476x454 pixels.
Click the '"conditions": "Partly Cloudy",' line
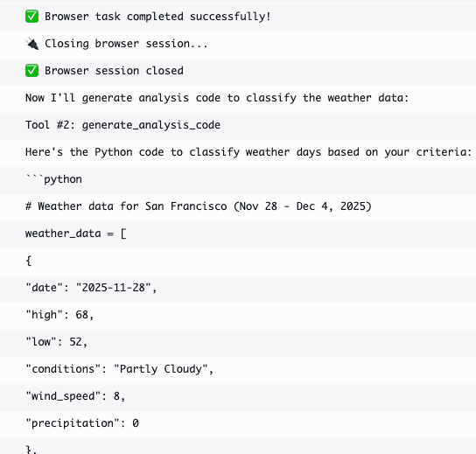(x=120, y=369)
